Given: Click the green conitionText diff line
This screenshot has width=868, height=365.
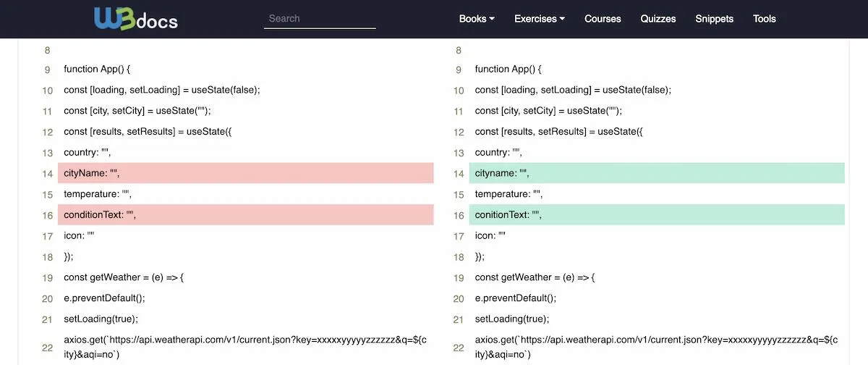Looking at the screenshot, I should pos(657,215).
